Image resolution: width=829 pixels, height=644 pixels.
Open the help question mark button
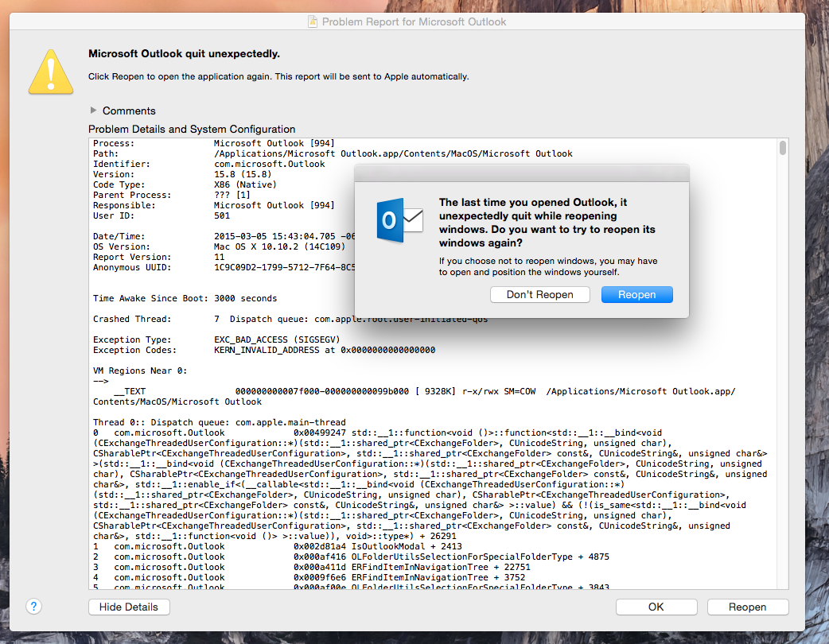(x=34, y=607)
